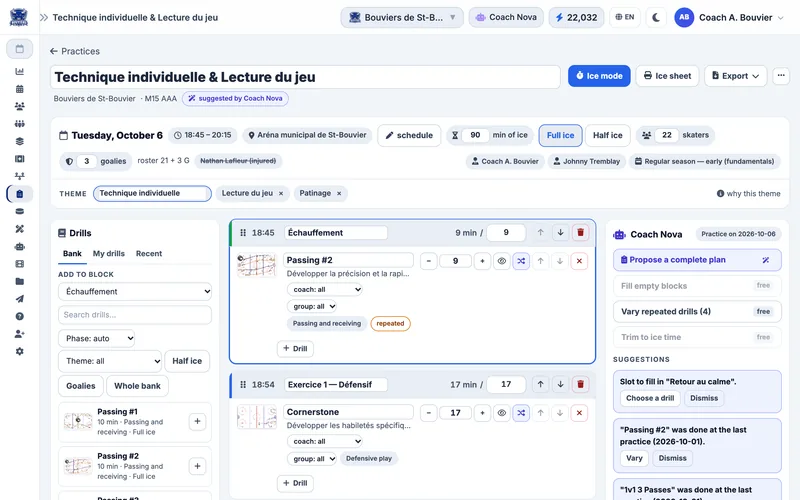The height and width of the screenshot is (500, 800).
Task: Move Exercice 1 — Défensif block up
Action: (x=540, y=384)
